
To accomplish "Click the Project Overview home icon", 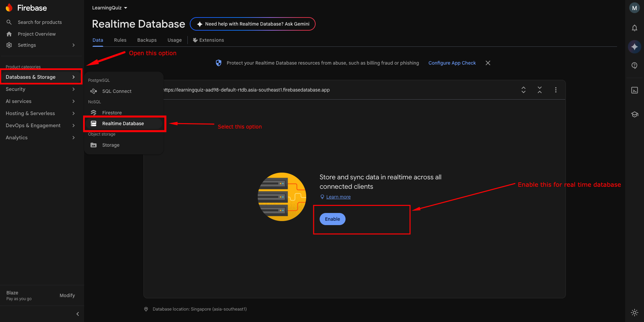I will click(9, 34).
